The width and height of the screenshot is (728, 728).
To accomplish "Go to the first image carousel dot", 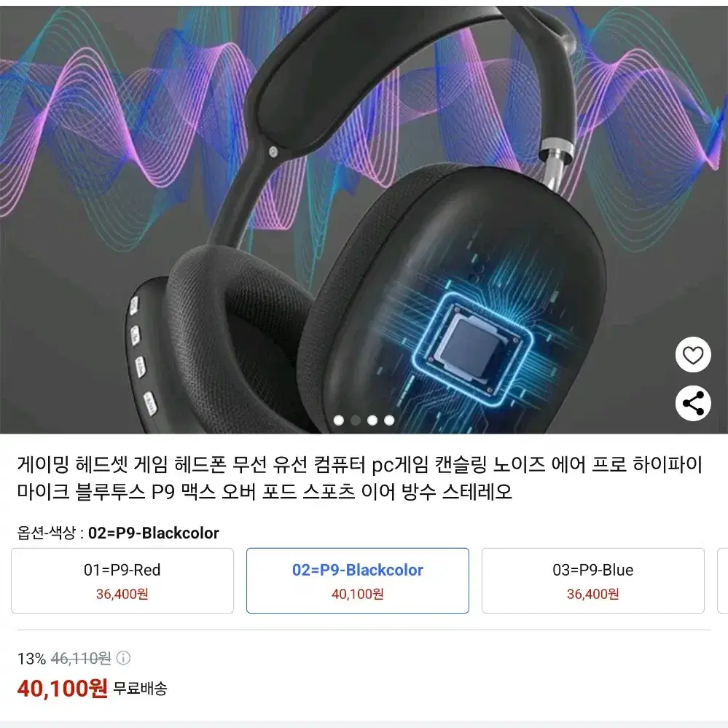I will [339, 420].
